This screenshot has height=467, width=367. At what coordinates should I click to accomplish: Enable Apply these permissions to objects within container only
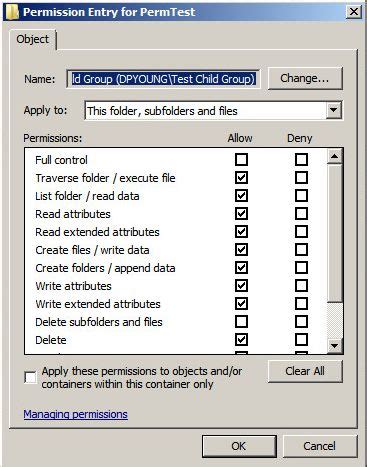(x=30, y=377)
